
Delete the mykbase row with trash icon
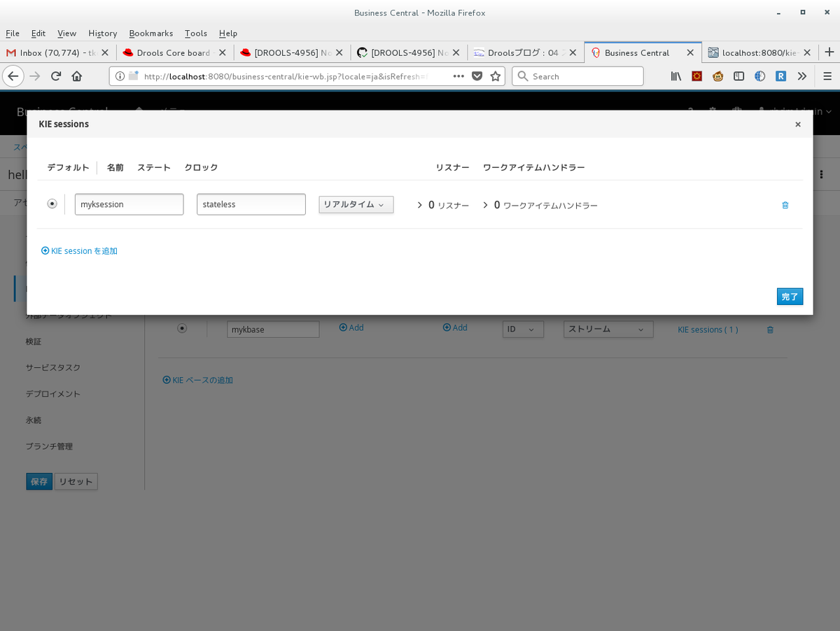pyautogui.click(x=770, y=329)
